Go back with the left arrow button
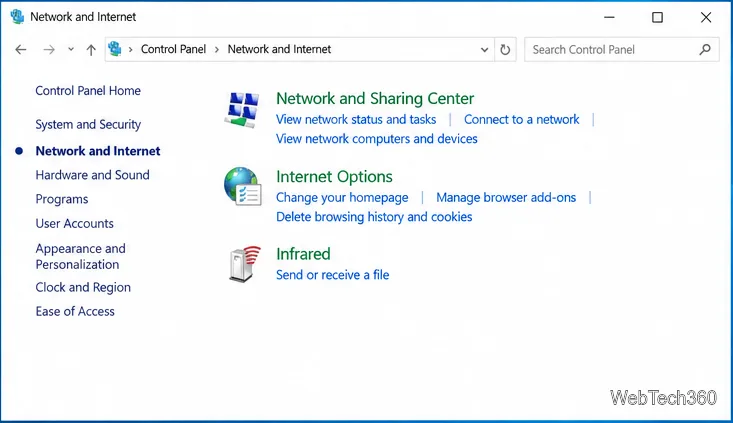 coord(21,50)
